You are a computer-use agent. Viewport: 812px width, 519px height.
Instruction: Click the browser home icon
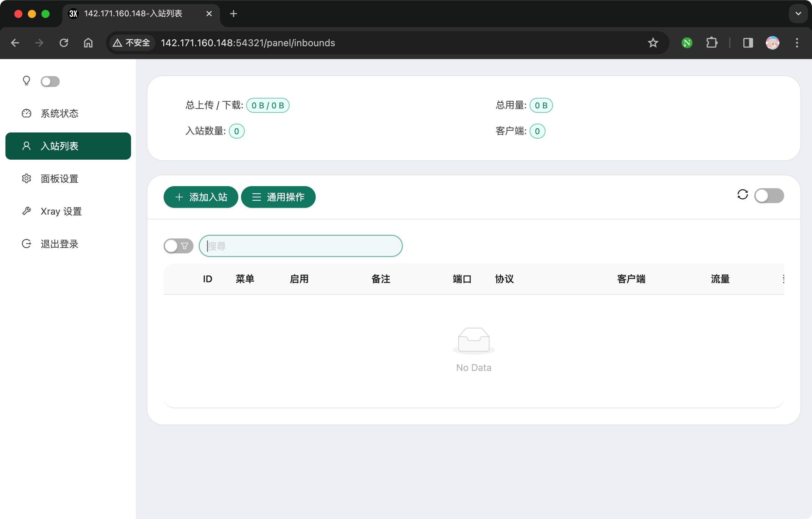[88, 43]
